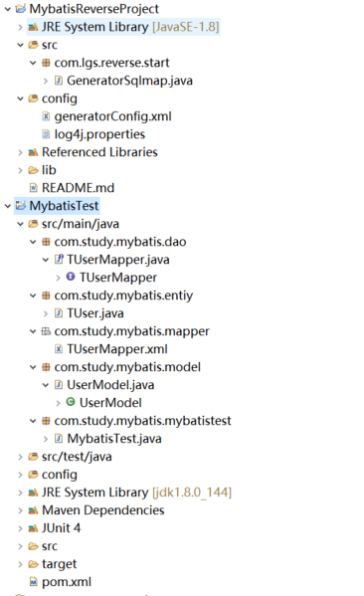Click the Referenced Libraries icon
364x596 pixels.
[x=33, y=152]
